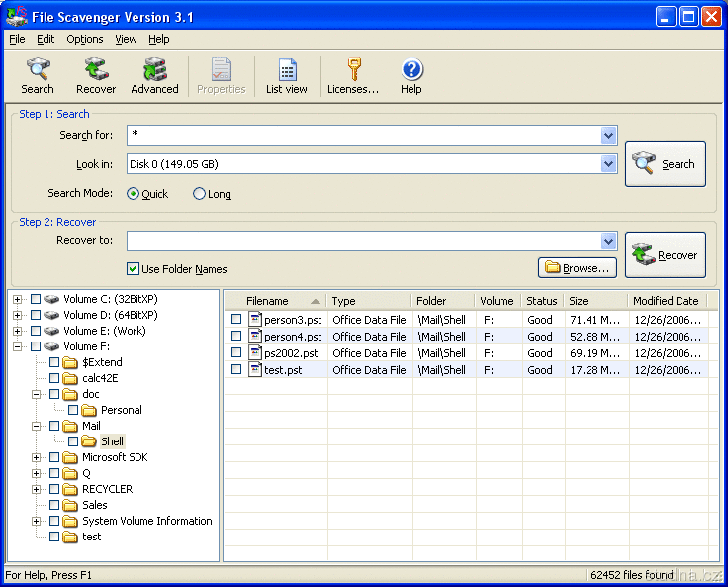Enable the Long search mode radio button
Screen dimensions: 728x587
tap(200, 194)
